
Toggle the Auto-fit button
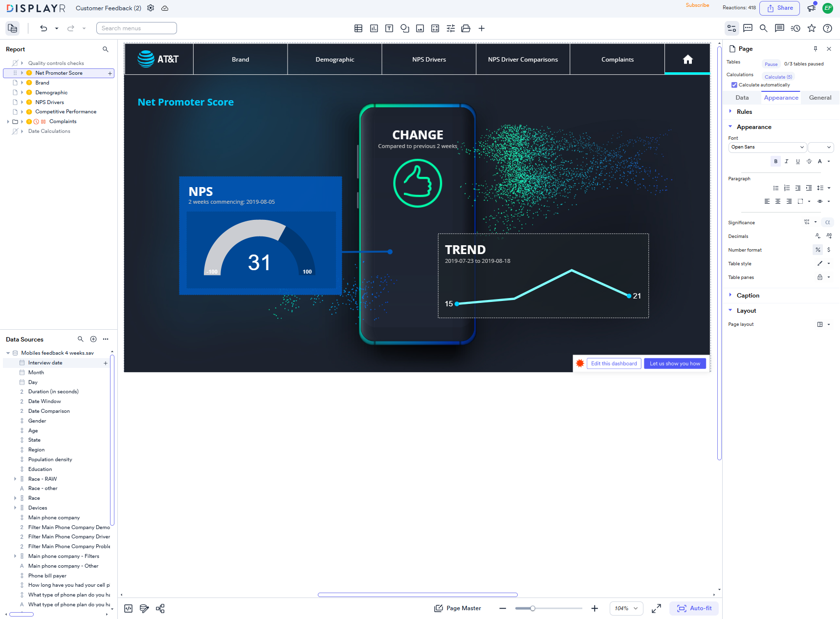pyautogui.click(x=694, y=608)
